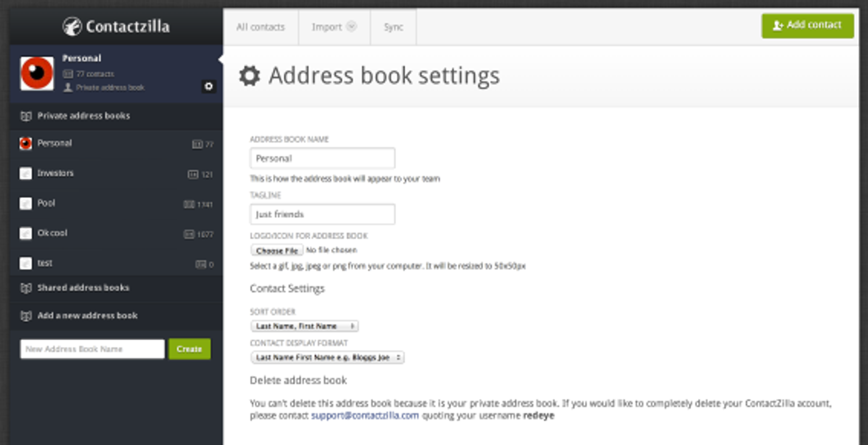Click the contact card icon beside 77 contacts

[x=68, y=74]
